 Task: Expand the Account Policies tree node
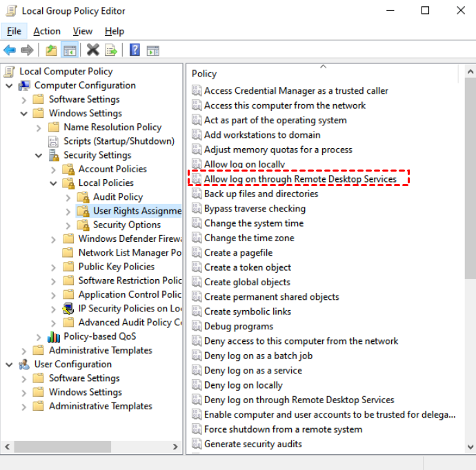54,170
